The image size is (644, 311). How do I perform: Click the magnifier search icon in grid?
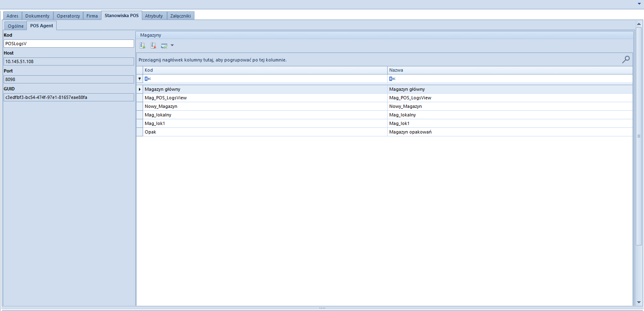click(626, 59)
